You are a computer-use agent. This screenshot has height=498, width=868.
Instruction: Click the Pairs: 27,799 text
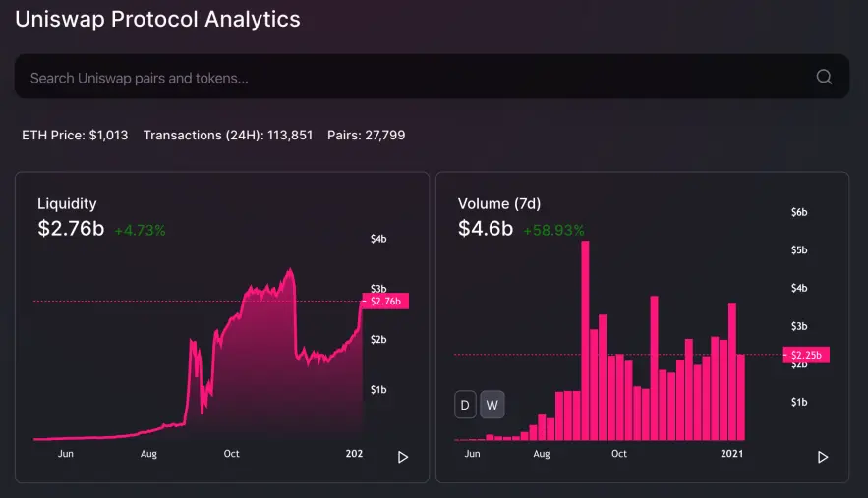[366, 135]
